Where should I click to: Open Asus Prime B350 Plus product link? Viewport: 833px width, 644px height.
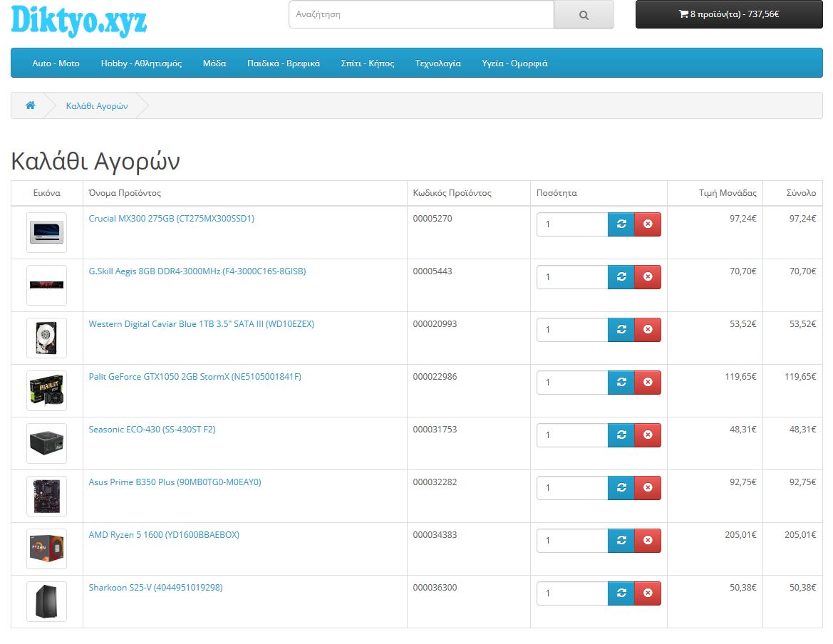175,482
